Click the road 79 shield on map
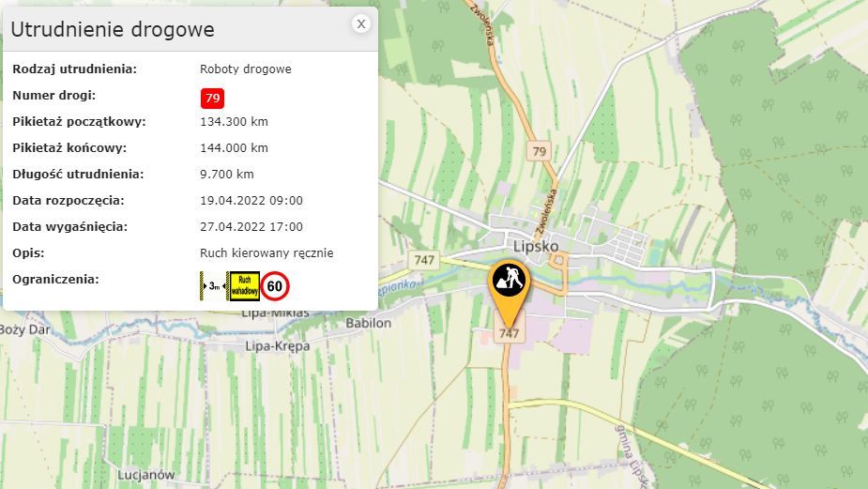This screenshot has height=489, width=868. pyautogui.click(x=540, y=150)
